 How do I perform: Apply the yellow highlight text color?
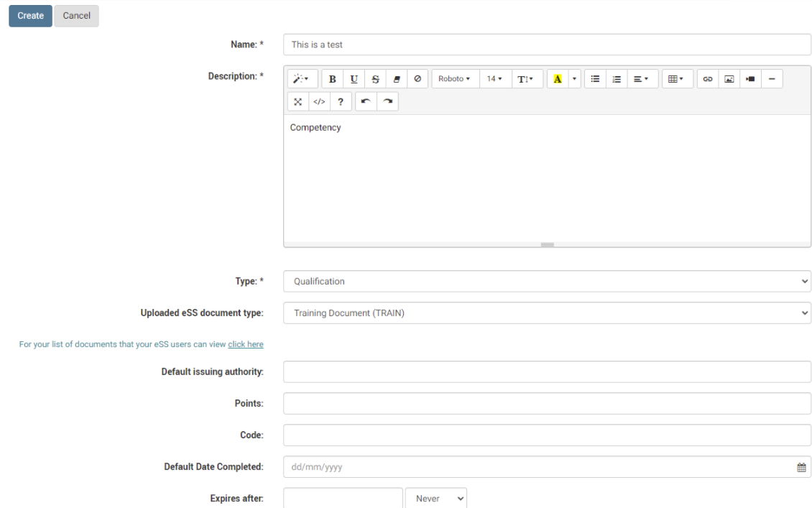557,79
